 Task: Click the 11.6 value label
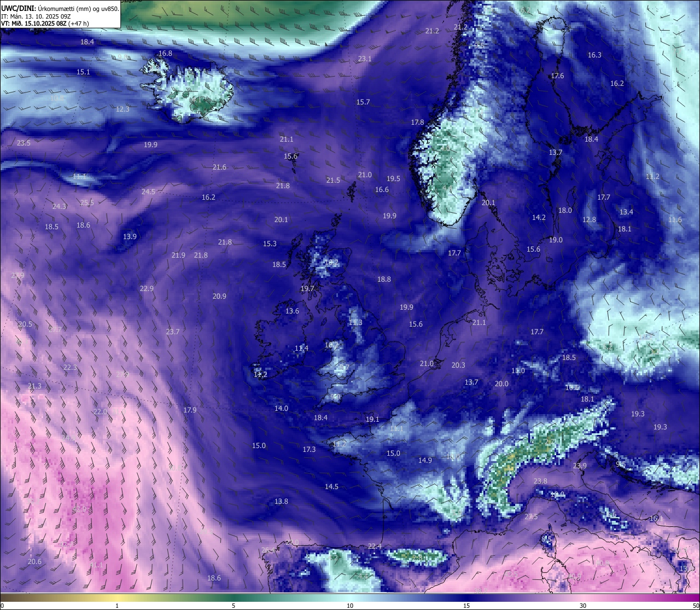675,220
